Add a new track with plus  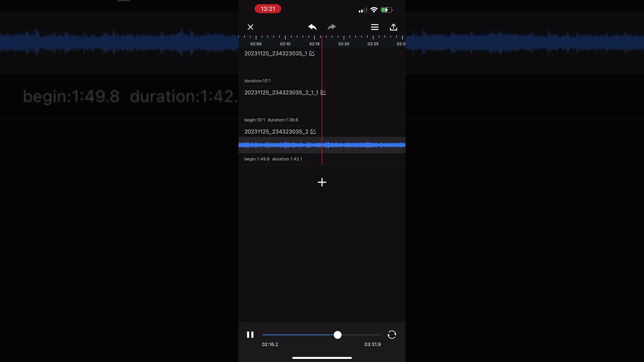(x=322, y=182)
